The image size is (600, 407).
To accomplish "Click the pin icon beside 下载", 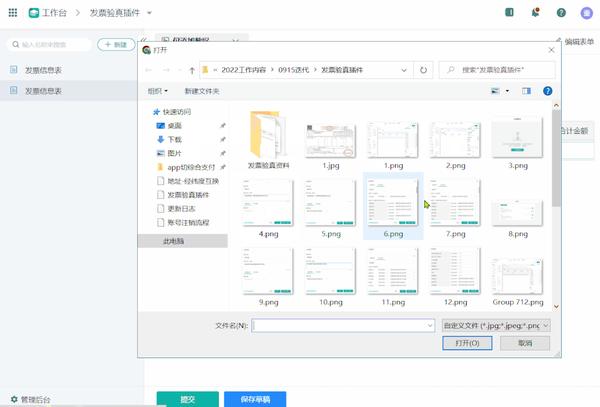I will 223,139.
